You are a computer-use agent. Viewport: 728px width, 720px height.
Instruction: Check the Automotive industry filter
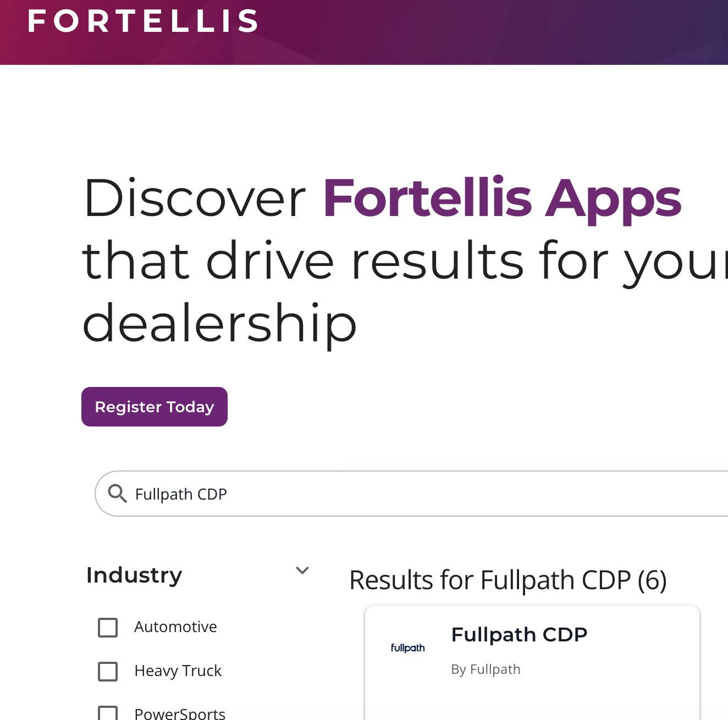pos(108,627)
